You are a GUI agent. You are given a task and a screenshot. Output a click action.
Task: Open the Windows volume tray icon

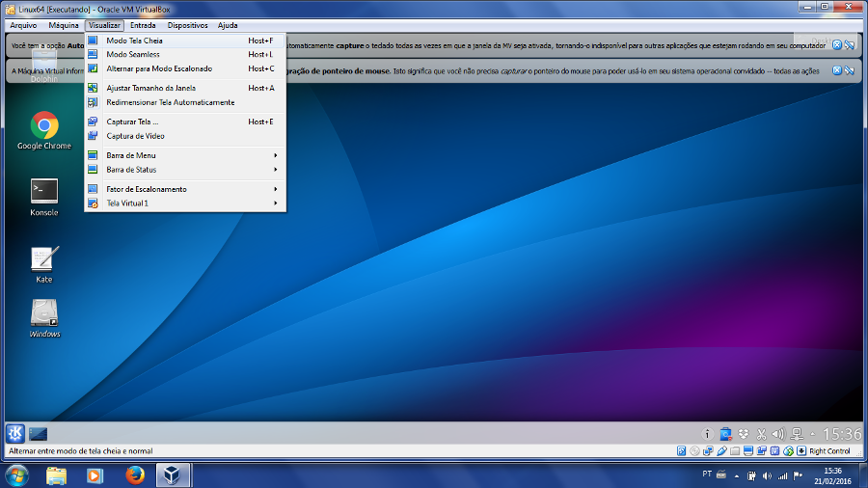[767, 475]
